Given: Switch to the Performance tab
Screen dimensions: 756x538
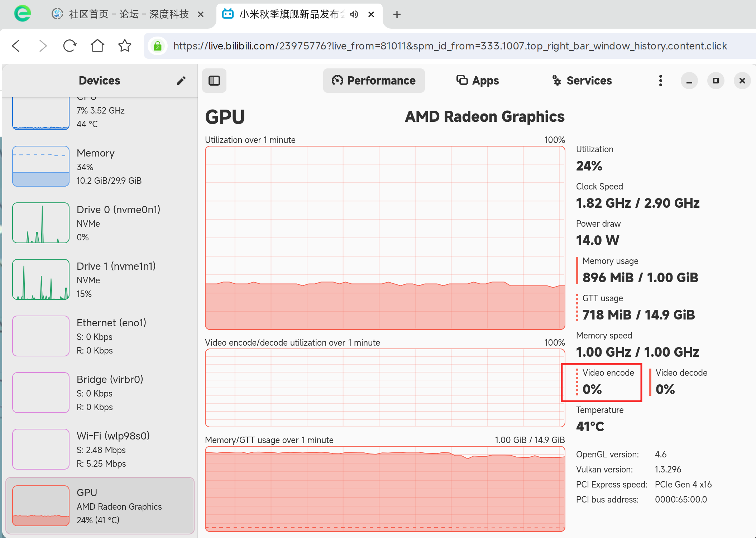Looking at the screenshot, I should (x=374, y=81).
